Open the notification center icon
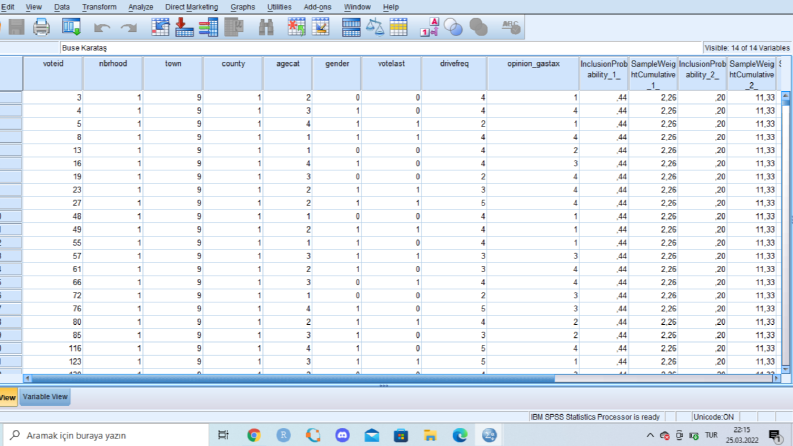793x446 pixels. click(775, 435)
